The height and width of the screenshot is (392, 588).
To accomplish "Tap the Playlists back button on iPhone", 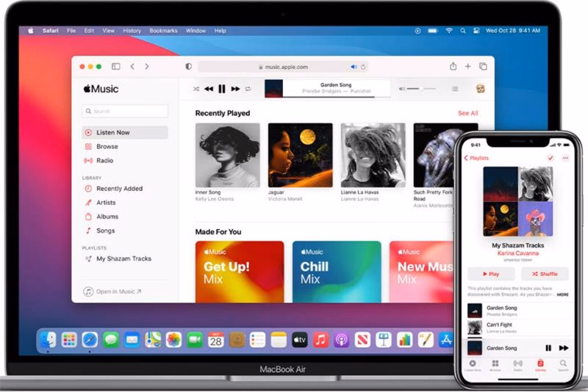I will point(476,158).
